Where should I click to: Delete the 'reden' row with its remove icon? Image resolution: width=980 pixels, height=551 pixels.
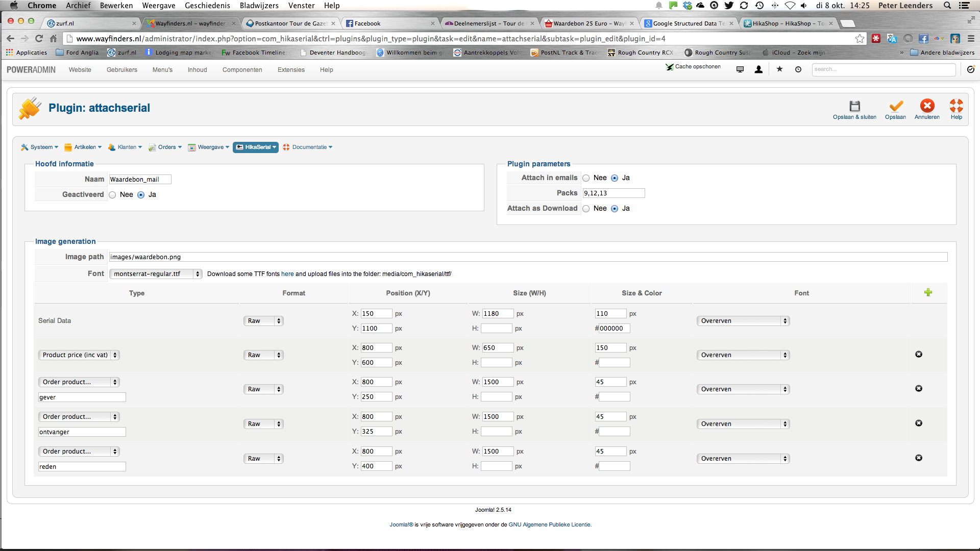(x=918, y=458)
